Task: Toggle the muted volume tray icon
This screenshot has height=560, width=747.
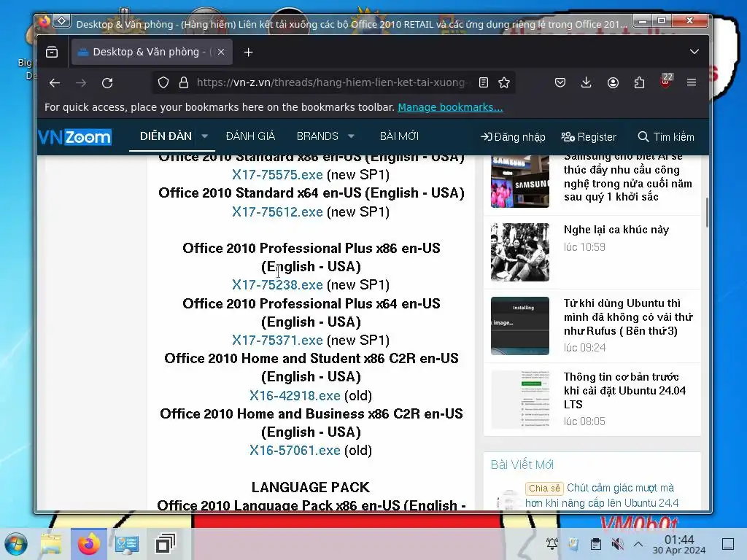Action: pyautogui.click(x=617, y=544)
